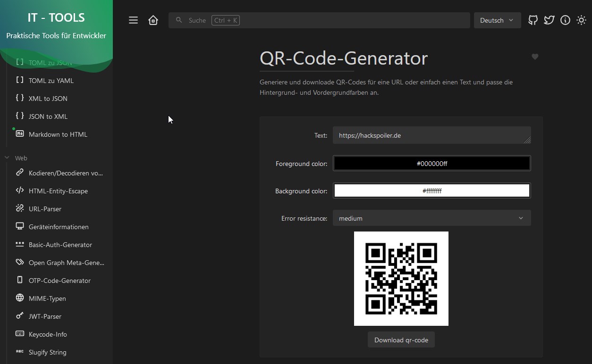Viewport: 592px width, 364px height.
Task: Click Keycode-Info keyboard icon
Action: click(20, 334)
